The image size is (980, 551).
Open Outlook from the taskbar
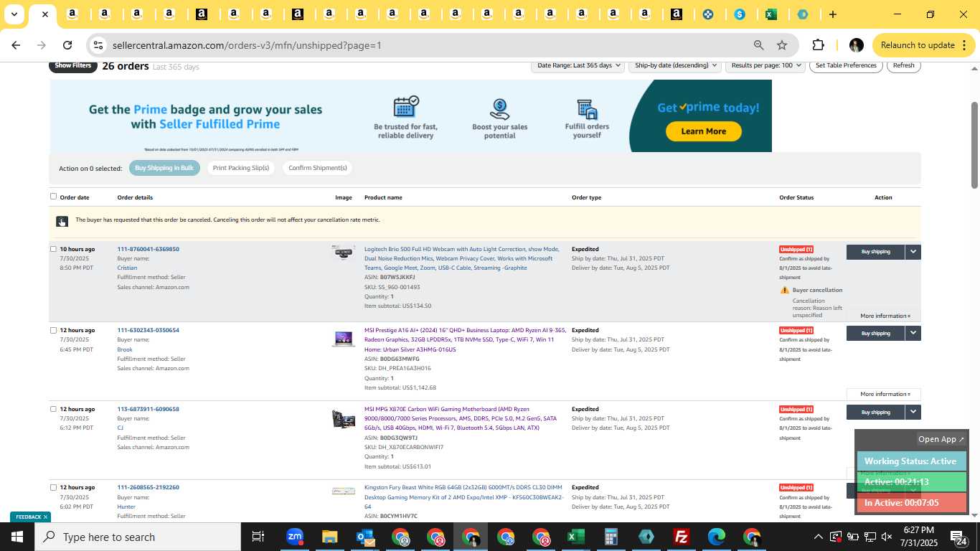click(x=365, y=537)
